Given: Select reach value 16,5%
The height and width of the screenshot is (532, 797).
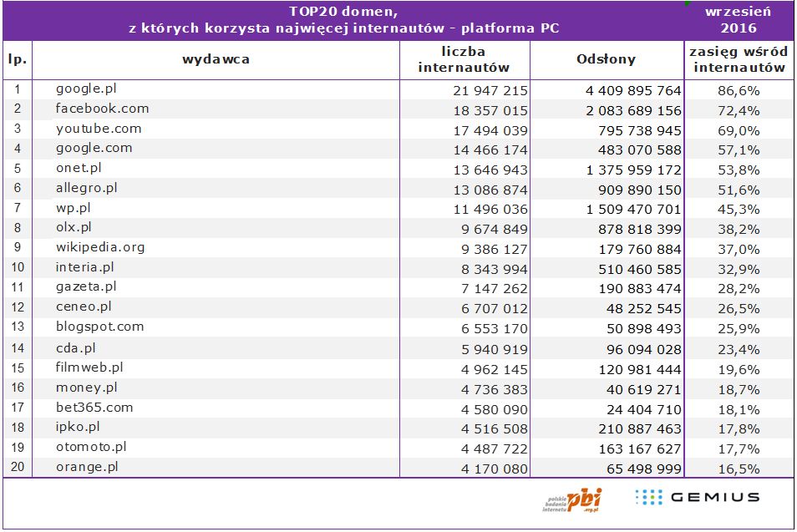Looking at the screenshot, I should [739, 469].
